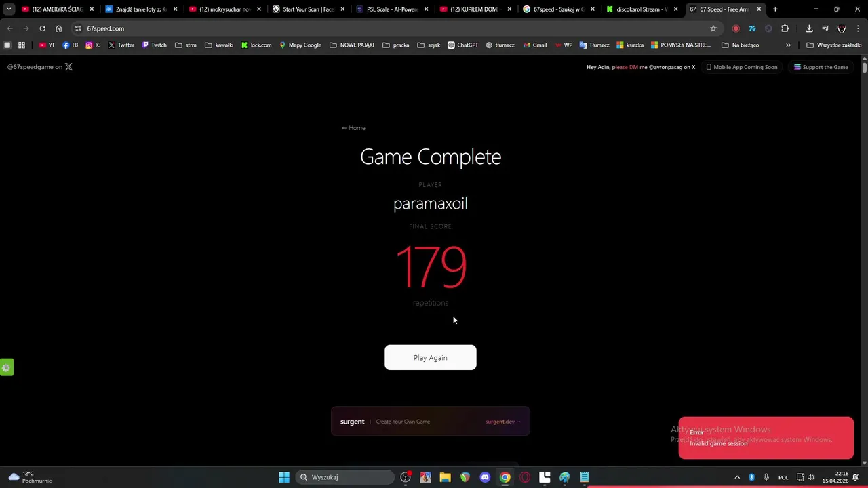Image resolution: width=868 pixels, height=488 pixels.
Task: Open the Na bieżąco bookmark folder
Action: pyautogui.click(x=740, y=45)
